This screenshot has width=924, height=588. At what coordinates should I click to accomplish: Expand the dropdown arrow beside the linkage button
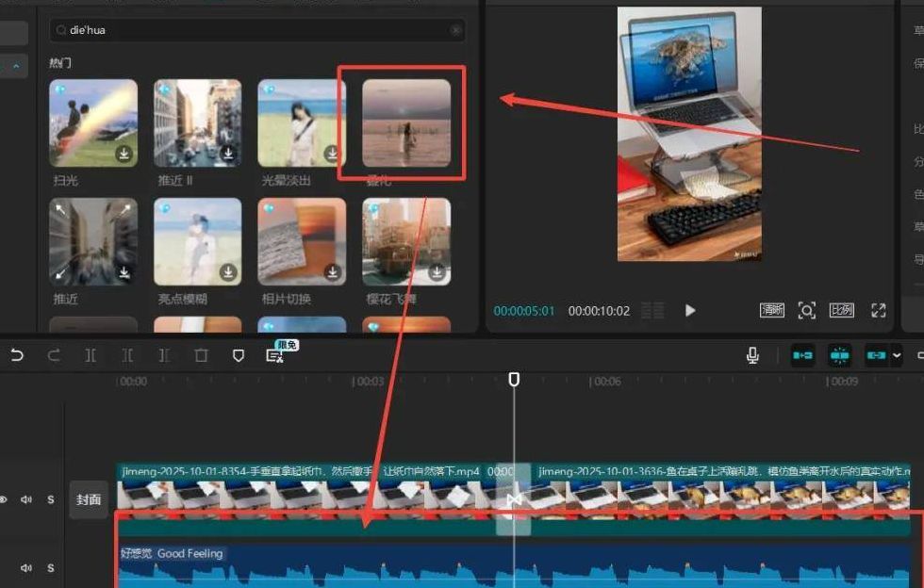click(897, 355)
